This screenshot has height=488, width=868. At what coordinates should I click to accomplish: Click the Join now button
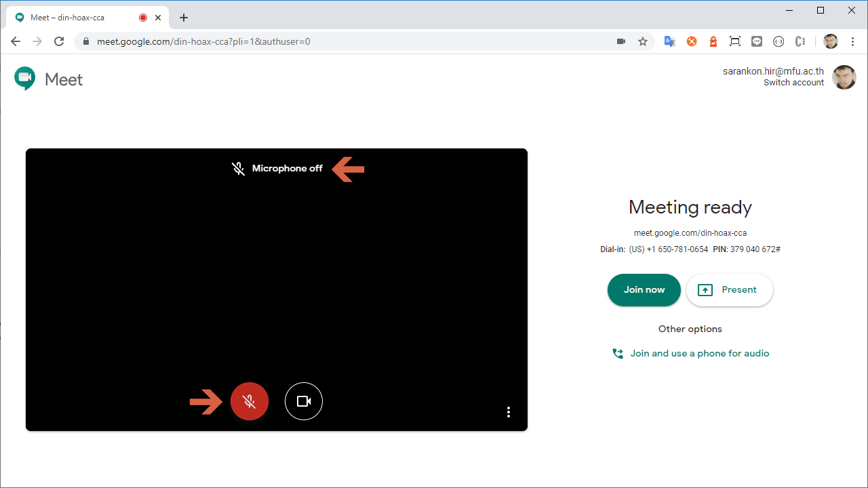[x=644, y=290]
